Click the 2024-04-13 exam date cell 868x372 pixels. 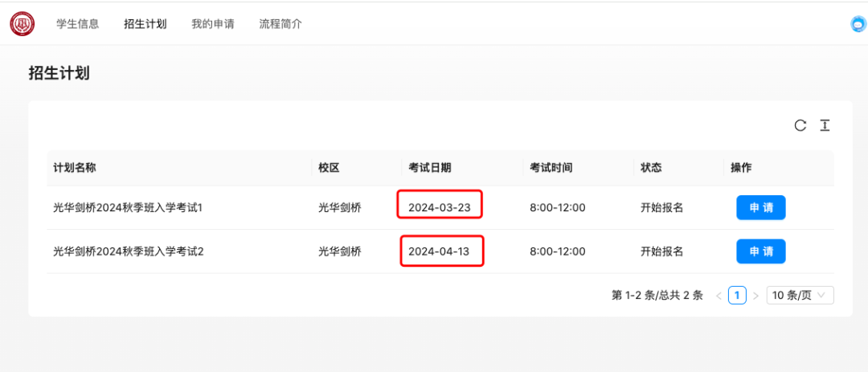pos(439,251)
